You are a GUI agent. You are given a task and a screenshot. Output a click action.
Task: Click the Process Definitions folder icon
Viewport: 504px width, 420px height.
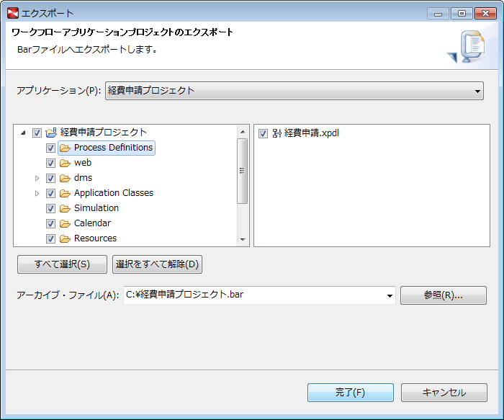pos(65,148)
